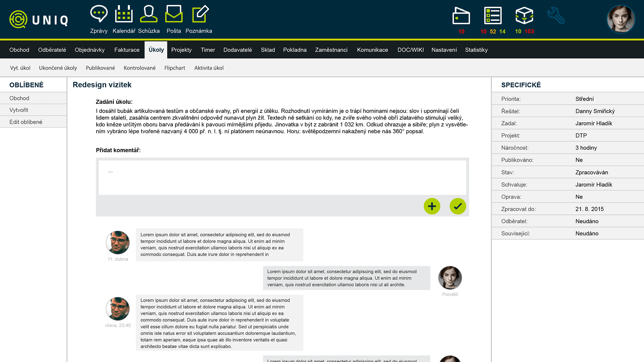Click Vytvořit in the favorites sidebar

[x=19, y=110]
